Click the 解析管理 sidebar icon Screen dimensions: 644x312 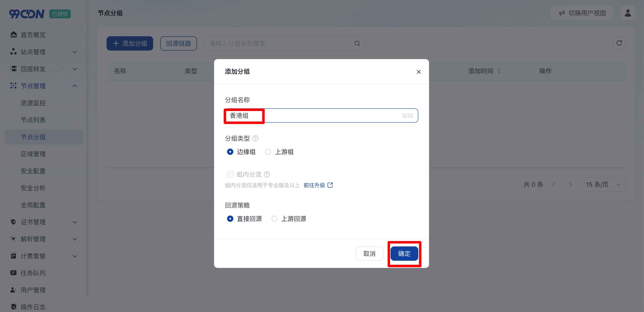click(x=13, y=239)
